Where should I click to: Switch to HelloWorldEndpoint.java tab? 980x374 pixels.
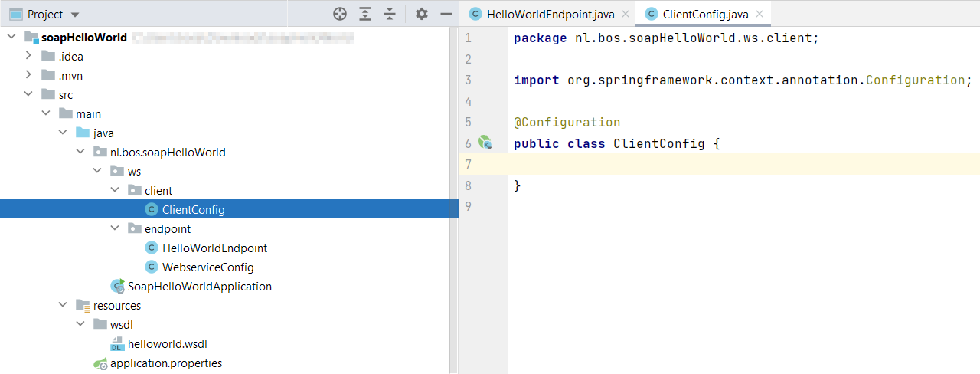tap(550, 15)
